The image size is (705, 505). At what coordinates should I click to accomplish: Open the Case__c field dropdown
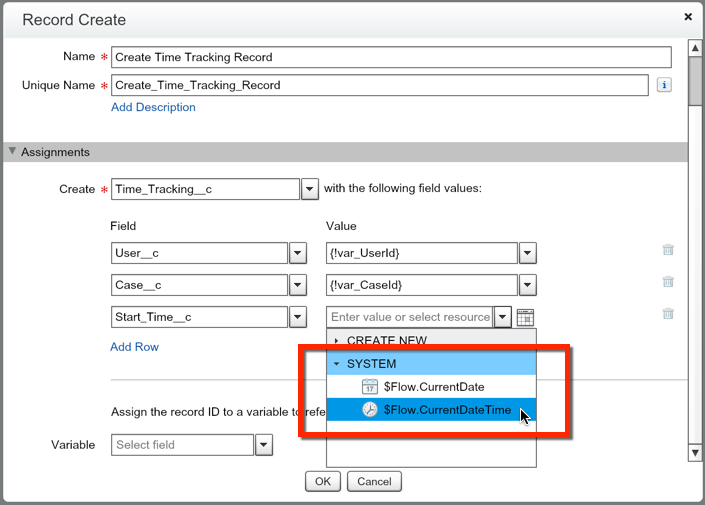coord(297,285)
